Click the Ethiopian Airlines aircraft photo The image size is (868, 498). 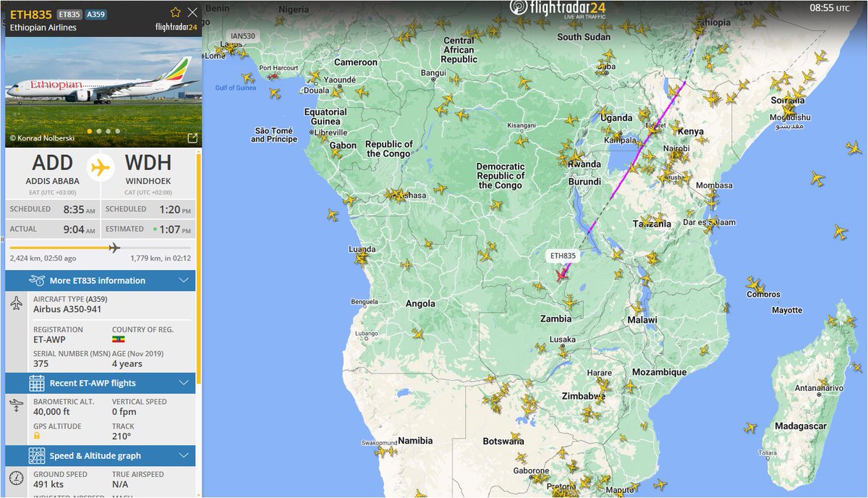point(103,90)
